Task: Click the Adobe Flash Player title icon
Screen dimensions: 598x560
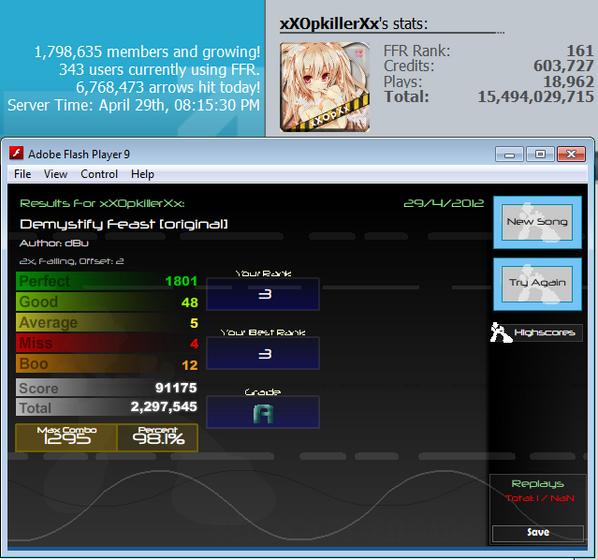Action: [16, 153]
